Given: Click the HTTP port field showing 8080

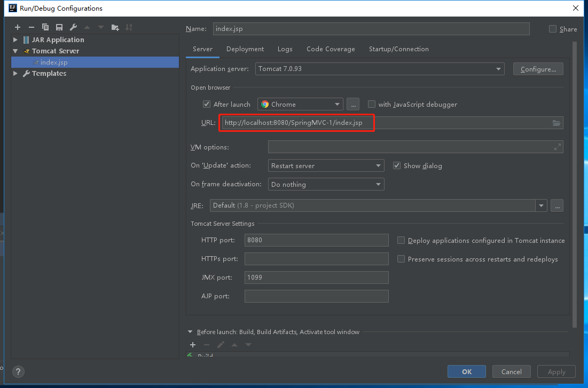Looking at the screenshot, I should point(317,240).
